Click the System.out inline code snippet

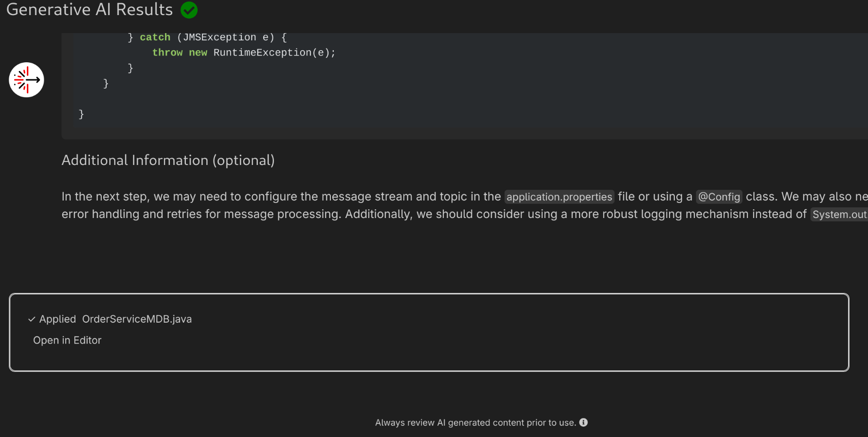tap(839, 215)
